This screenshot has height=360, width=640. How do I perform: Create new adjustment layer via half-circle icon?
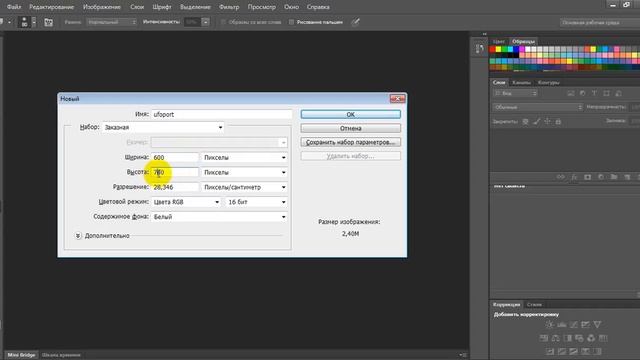click(x=601, y=177)
